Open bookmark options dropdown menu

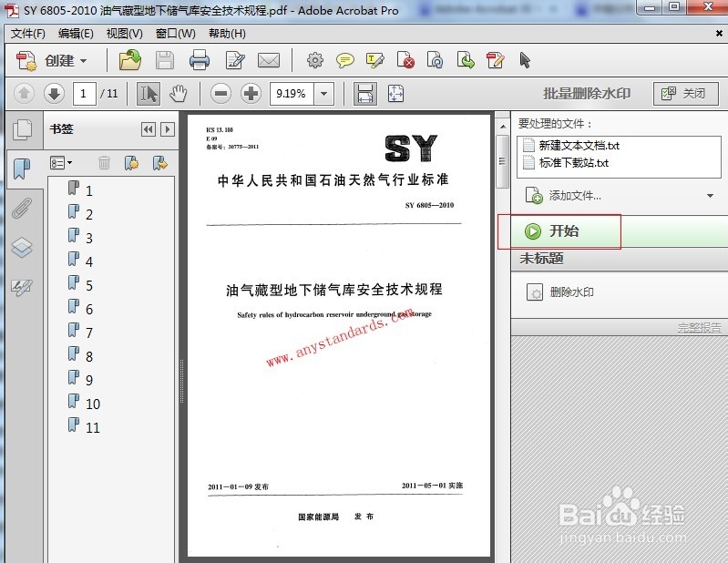pyautogui.click(x=61, y=163)
